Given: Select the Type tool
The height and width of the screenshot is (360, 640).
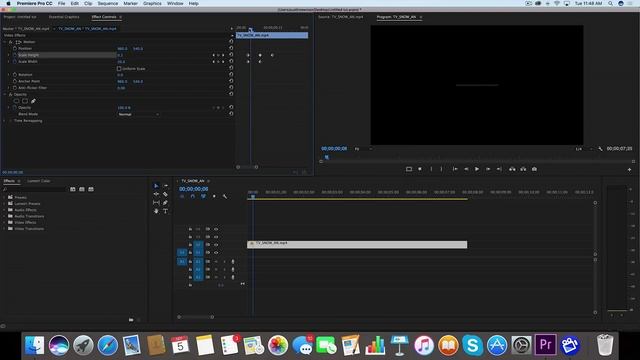Looking at the screenshot, I should (x=165, y=211).
